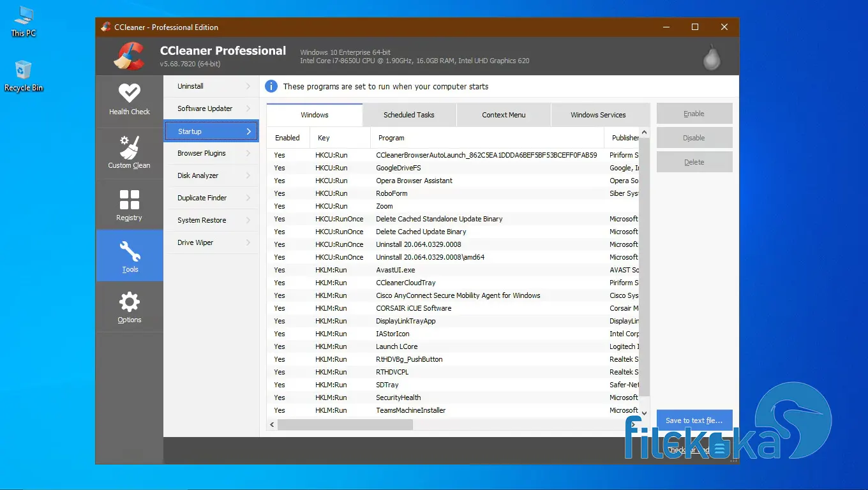Select the SecurityHealth entry
Viewport: 868px width, 490px height.
click(x=453, y=397)
